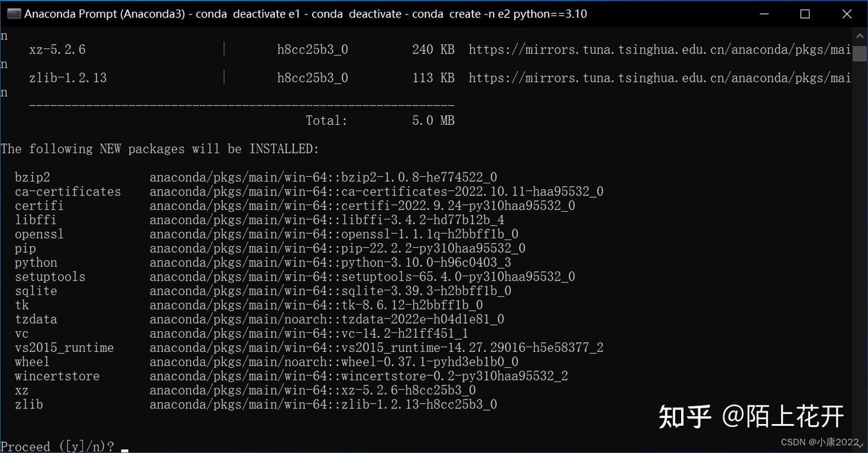Click the tsinghua mirror URL for zlib
This screenshot has width=868, height=453.
657,77
